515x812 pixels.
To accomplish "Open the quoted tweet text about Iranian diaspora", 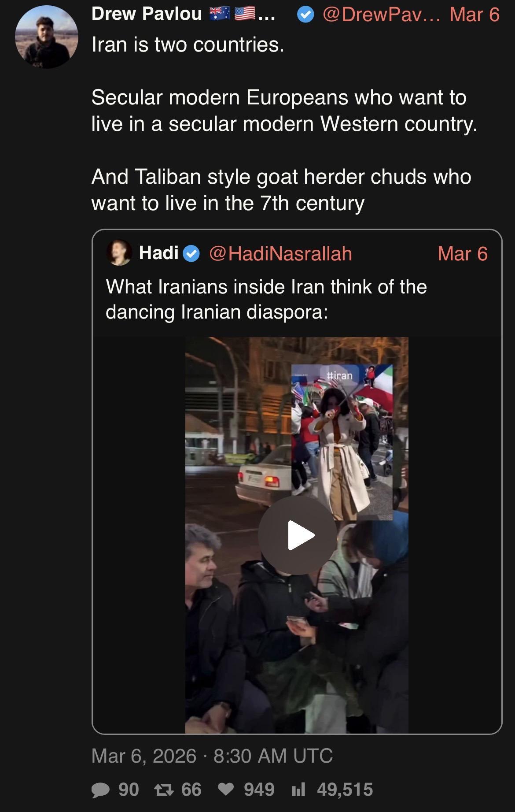I will pos(266,299).
